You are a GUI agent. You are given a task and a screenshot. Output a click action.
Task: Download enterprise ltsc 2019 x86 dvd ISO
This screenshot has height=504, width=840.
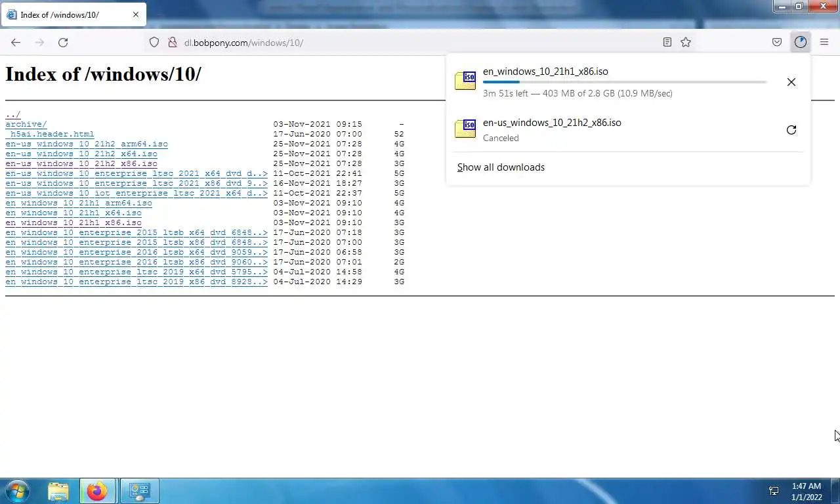click(136, 282)
